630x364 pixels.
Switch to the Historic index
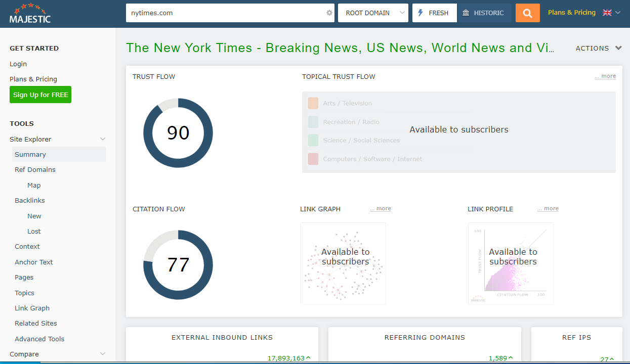point(484,13)
